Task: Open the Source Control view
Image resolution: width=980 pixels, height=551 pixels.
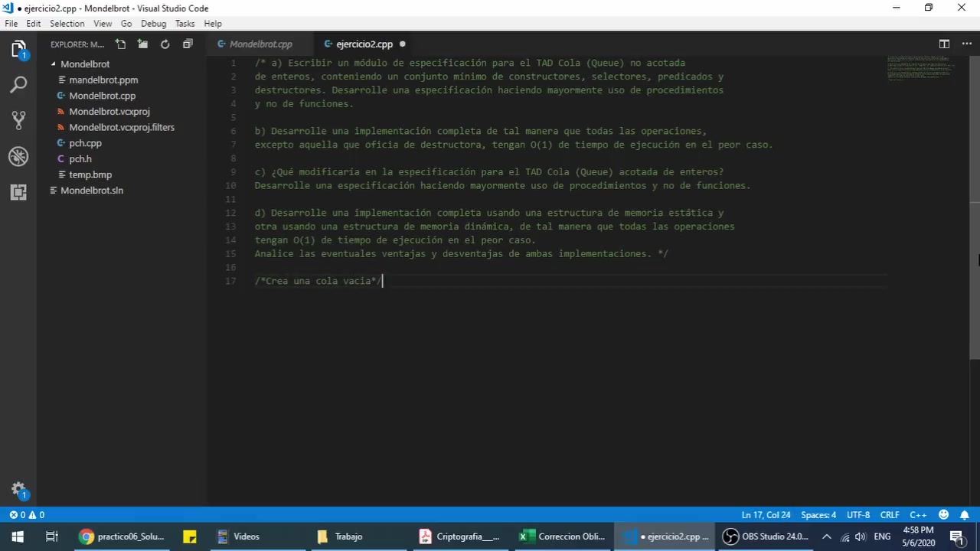Action: pos(18,120)
